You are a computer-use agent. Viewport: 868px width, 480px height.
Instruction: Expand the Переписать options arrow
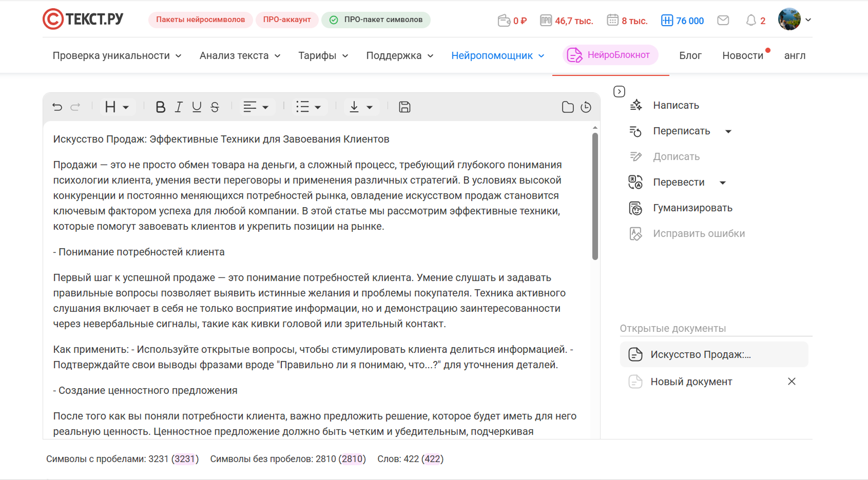click(728, 131)
